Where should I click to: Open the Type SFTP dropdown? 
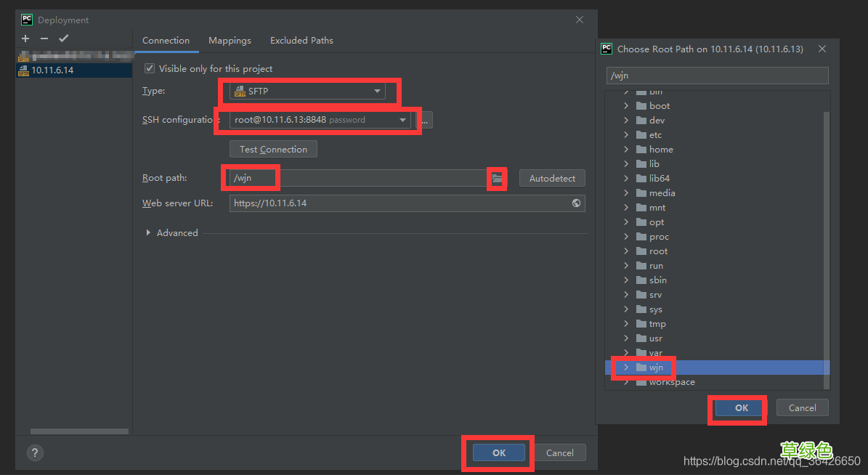pyautogui.click(x=307, y=91)
